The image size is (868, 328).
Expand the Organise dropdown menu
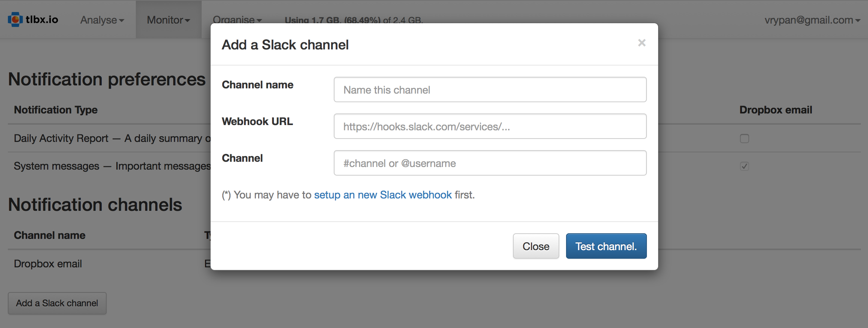pos(237,20)
